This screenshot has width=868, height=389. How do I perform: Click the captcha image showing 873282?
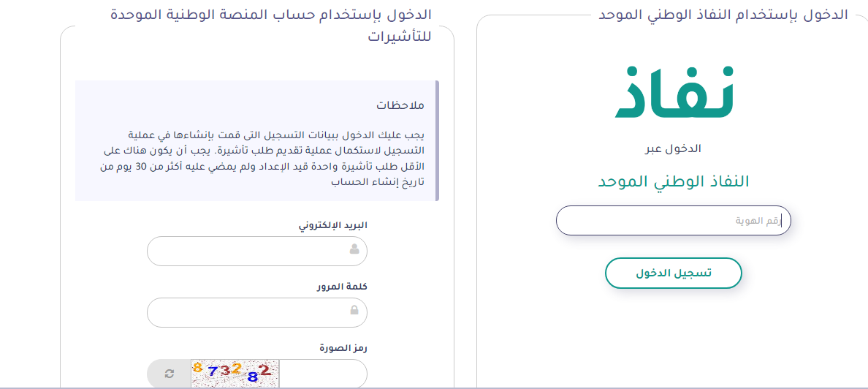235,374
